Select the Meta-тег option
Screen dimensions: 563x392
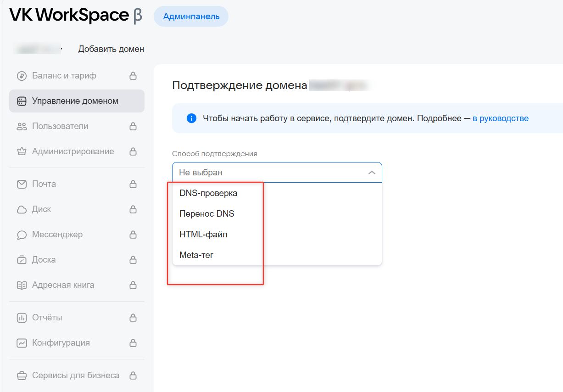pyautogui.click(x=196, y=255)
